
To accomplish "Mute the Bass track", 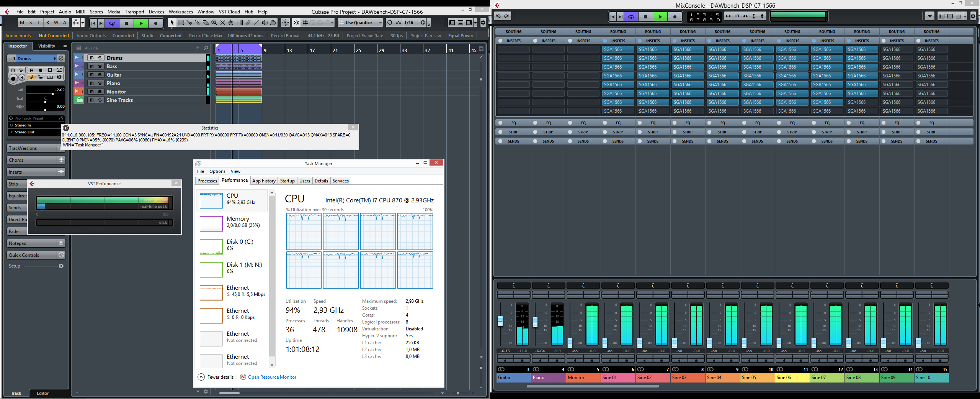I will pos(92,66).
